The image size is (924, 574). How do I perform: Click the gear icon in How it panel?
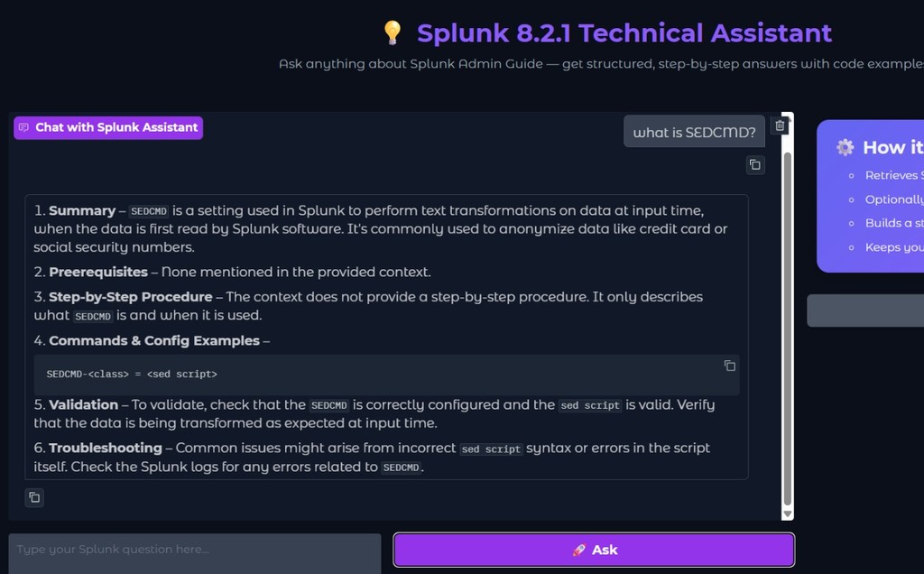(x=845, y=147)
